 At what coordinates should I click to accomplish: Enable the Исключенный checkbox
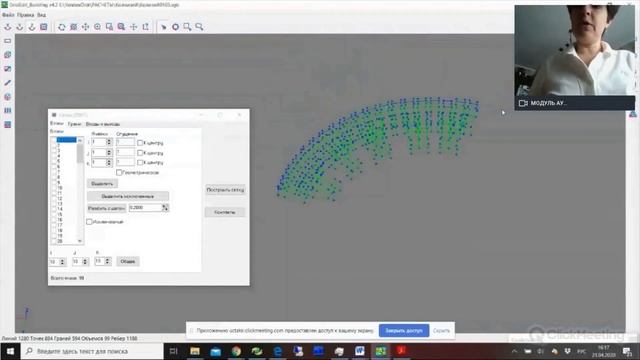(x=89, y=222)
